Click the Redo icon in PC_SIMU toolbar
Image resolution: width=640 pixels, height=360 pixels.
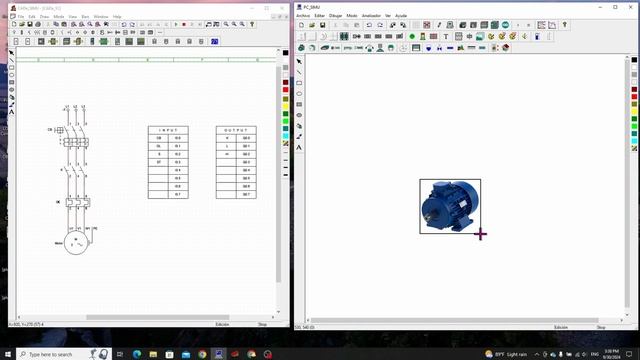coord(380,25)
